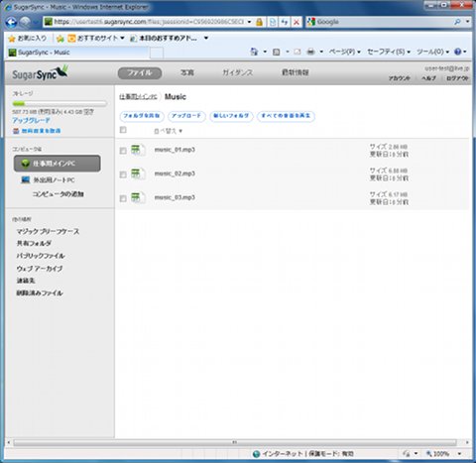The width and height of the screenshot is (476, 463).
Task: Click the blue Upgrade link under storage
Action: [31, 120]
